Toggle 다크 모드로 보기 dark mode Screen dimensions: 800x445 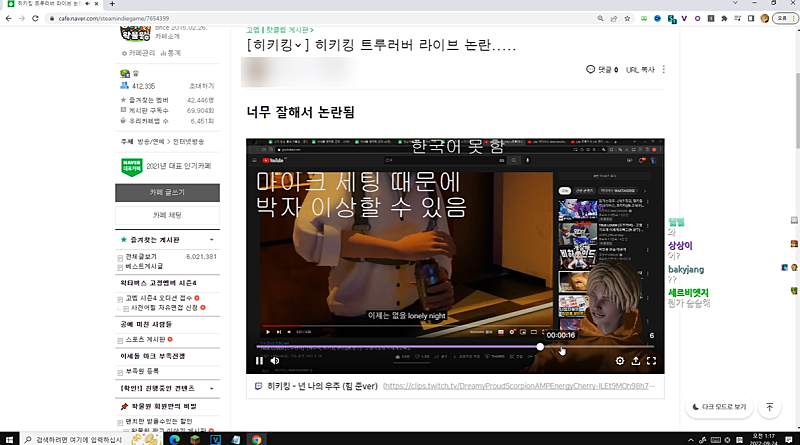(719, 407)
